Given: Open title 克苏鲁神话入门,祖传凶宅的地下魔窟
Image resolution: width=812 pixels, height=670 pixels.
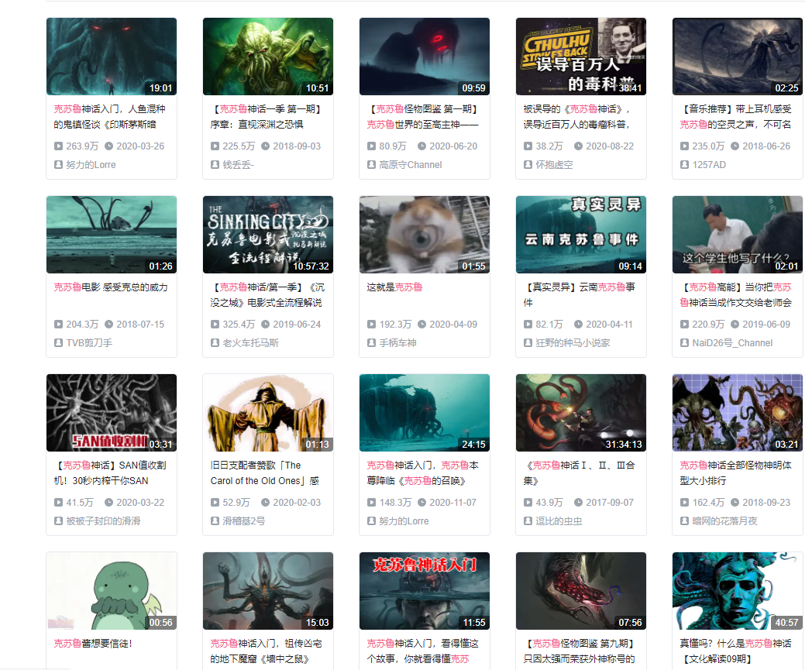Looking at the screenshot, I should pos(267,651).
